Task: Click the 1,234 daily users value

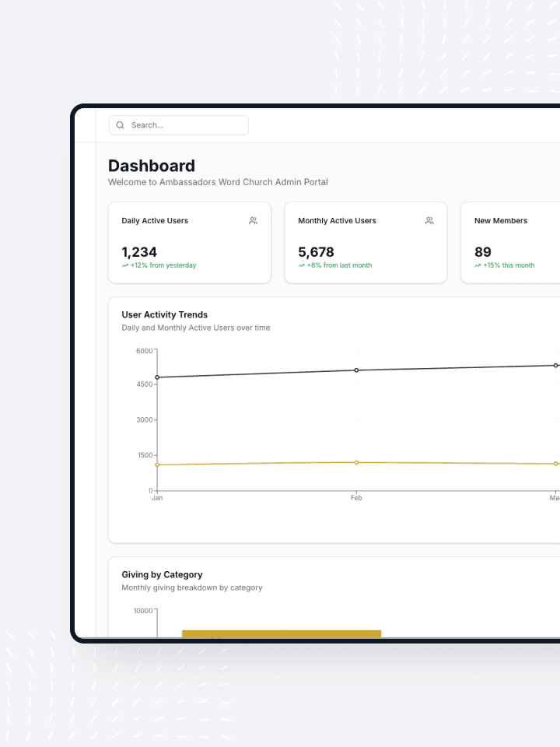Action: point(139,252)
